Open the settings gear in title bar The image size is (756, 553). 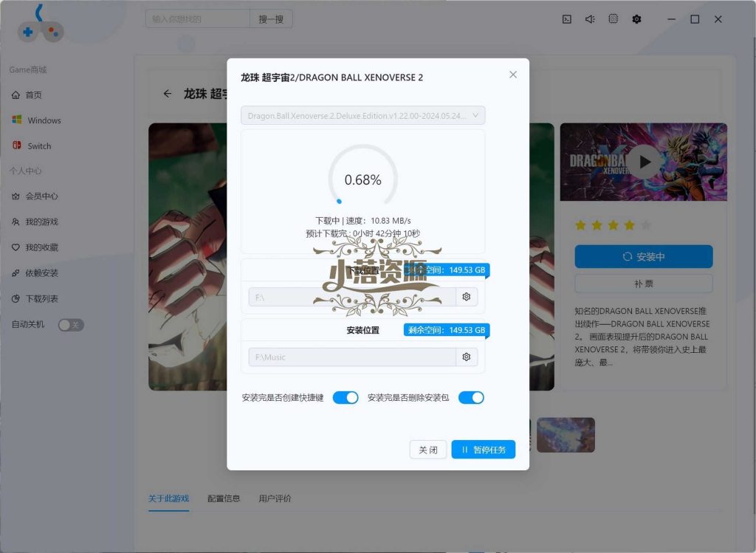click(636, 19)
